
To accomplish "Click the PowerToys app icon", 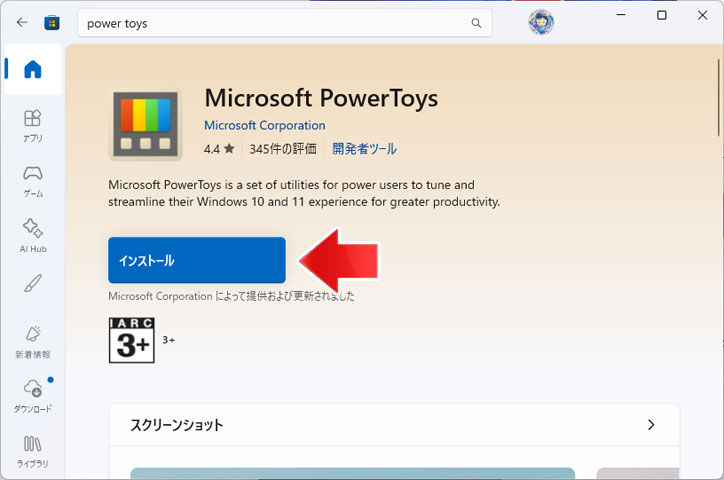I will pos(145,125).
